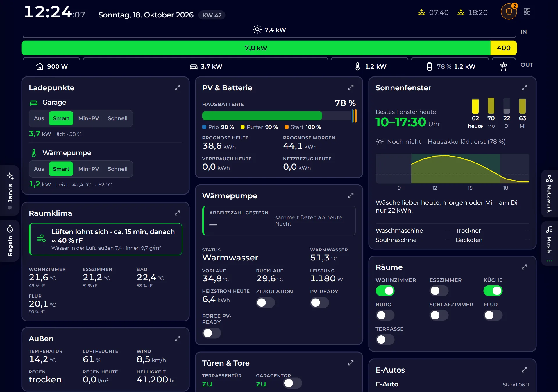
Task: Click the green 7,0 kW power bar
Action: 256,48
